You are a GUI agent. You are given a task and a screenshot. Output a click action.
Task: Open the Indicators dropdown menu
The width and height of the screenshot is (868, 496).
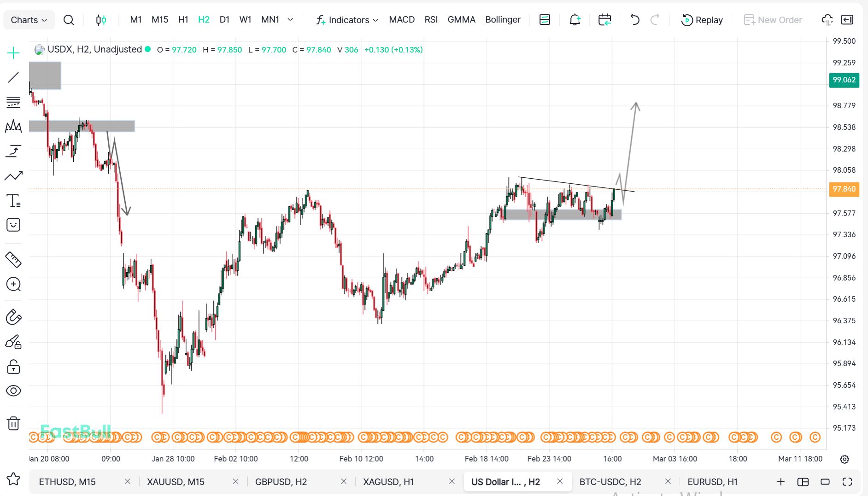point(347,20)
